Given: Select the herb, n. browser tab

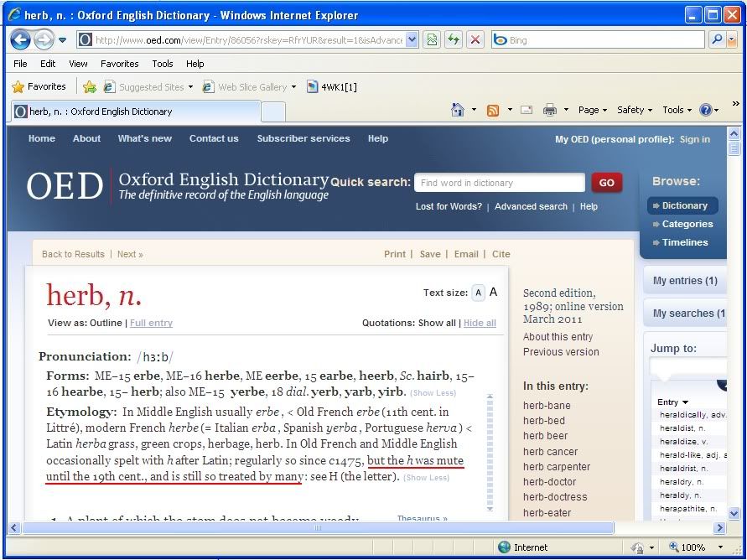Looking at the screenshot, I should [x=135, y=111].
